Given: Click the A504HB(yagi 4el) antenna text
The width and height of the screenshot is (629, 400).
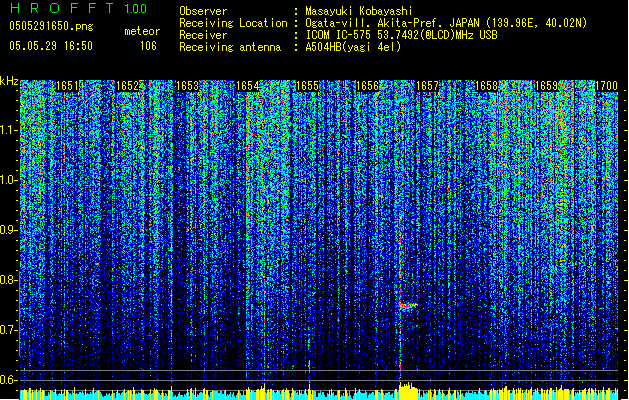Looking at the screenshot, I should click(x=353, y=47).
